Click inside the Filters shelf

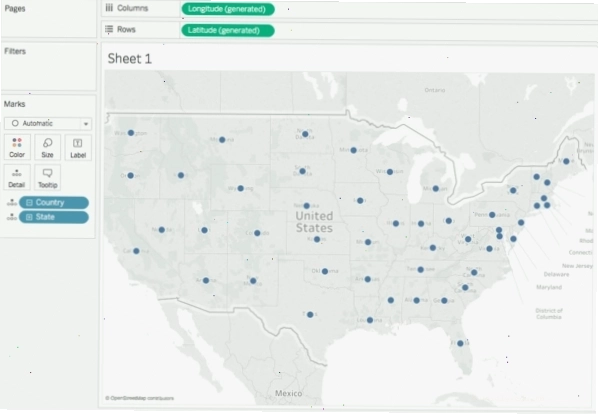[49, 67]
